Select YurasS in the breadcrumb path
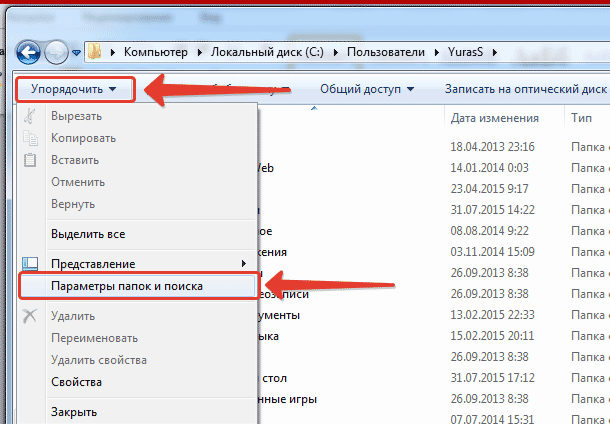This screenshot has width=610, height=424. [x=465, y=52]
